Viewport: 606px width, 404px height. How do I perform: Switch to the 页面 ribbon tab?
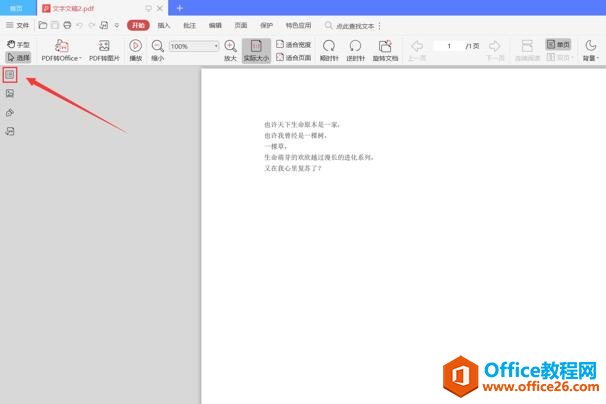click(x=241, y=26)
